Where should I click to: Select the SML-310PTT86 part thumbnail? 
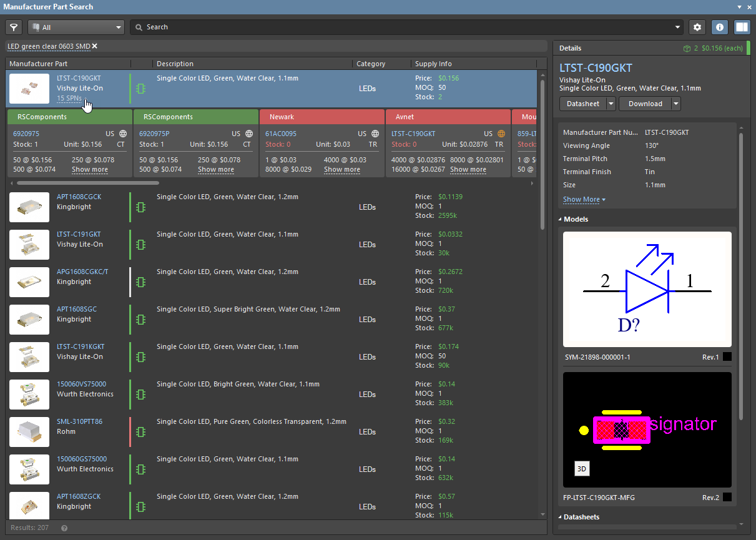[x=29, y=432]
